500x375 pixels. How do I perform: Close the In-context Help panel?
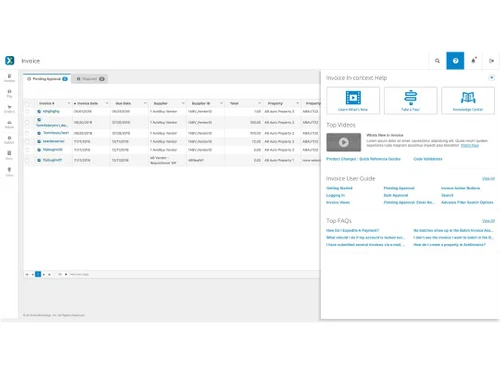pyautogui.click(x=491, y=78)
